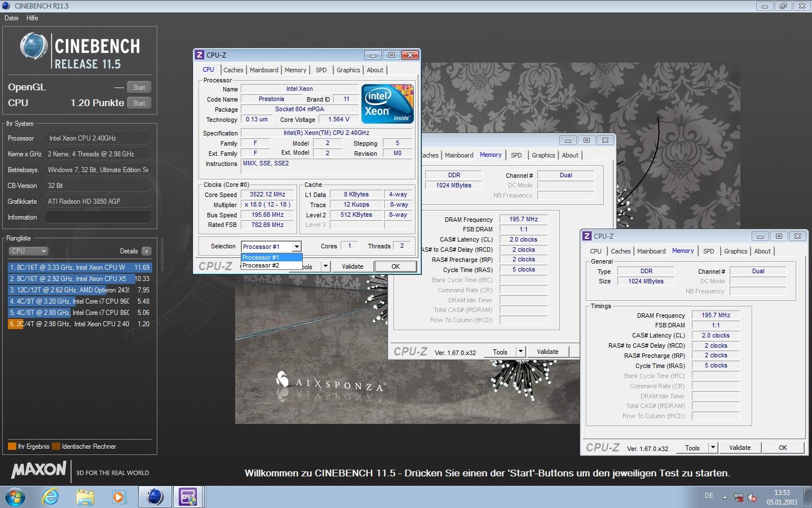Select ranking row 6 Xeon 2.98 GHz
The image size is (812, 508).
[x=80, y=324]
